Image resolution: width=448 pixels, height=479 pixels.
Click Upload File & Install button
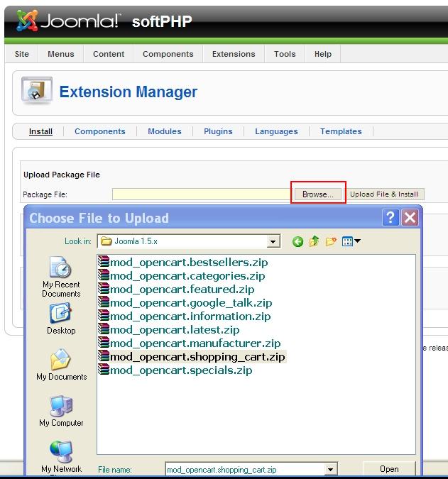pos(384,194)
